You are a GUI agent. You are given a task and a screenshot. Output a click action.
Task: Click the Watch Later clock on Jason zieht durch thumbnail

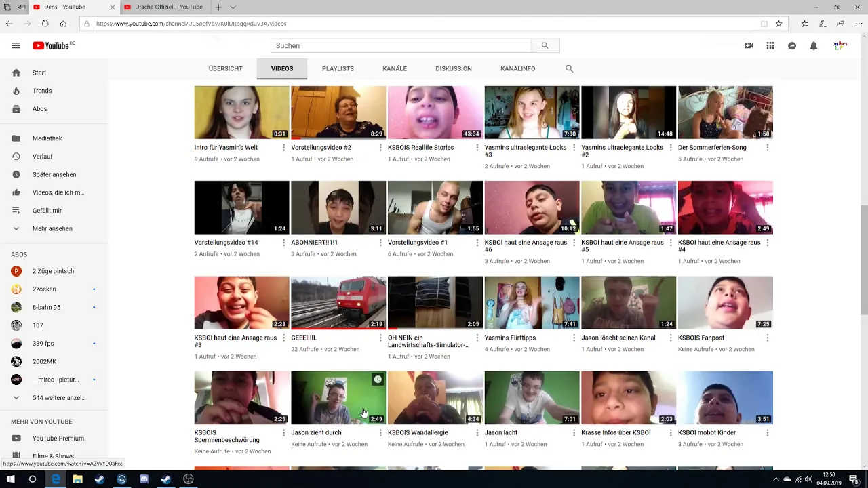click(x=378, y=380)
